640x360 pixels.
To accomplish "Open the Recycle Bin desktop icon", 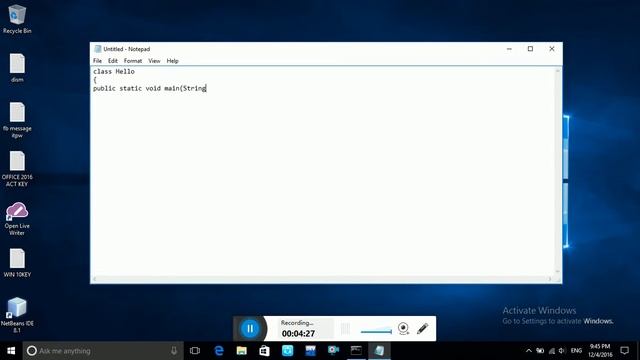I will [17, 19].
